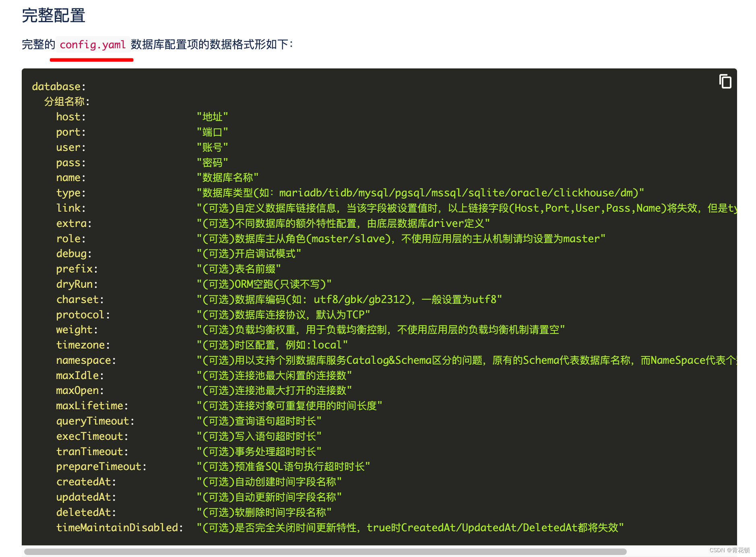Click the maxLifetime: key
756x557 pixels.
92,406
